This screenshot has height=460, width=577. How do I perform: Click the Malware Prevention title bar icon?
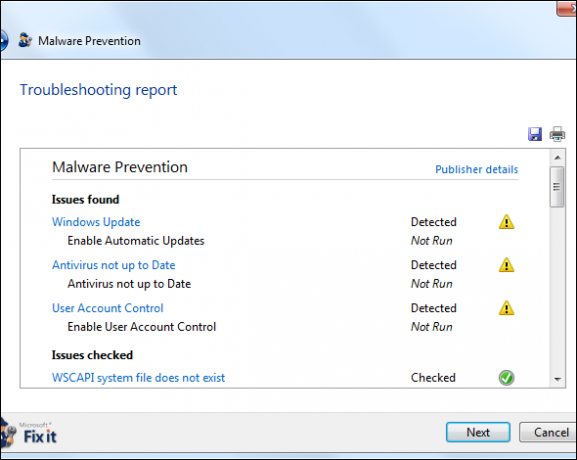pyautogui.click(x=25, y=40)
